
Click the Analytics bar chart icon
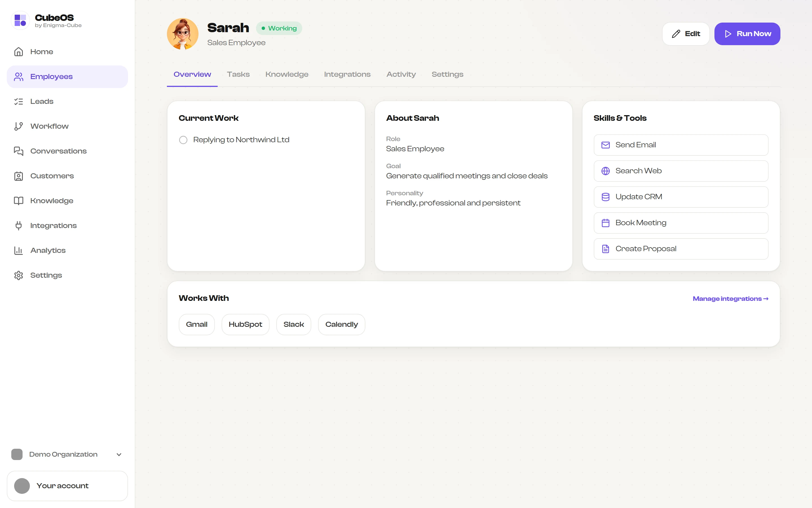[18, 251]
